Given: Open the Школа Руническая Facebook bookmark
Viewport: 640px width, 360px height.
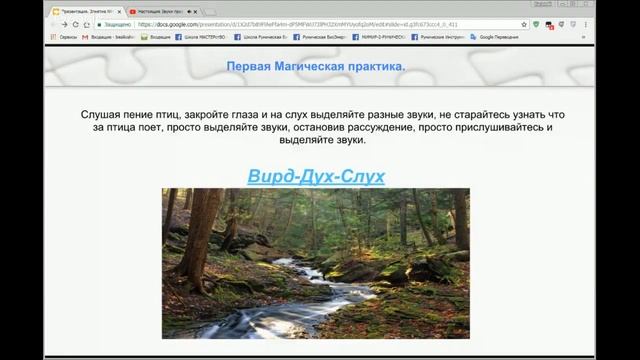Looking at the screenshot, I should coord(260,37).
